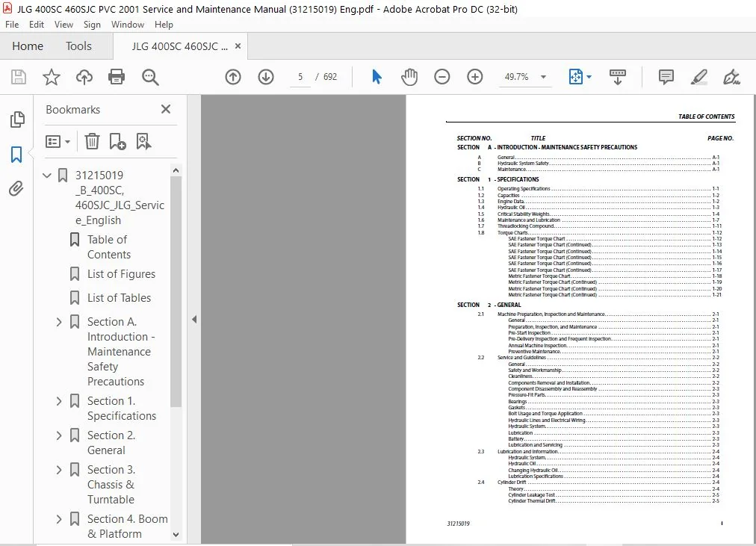This screenshot has height=546, width=756.
Task: Jump to Section 2. General bookmark
Action: tap(111, 443)
